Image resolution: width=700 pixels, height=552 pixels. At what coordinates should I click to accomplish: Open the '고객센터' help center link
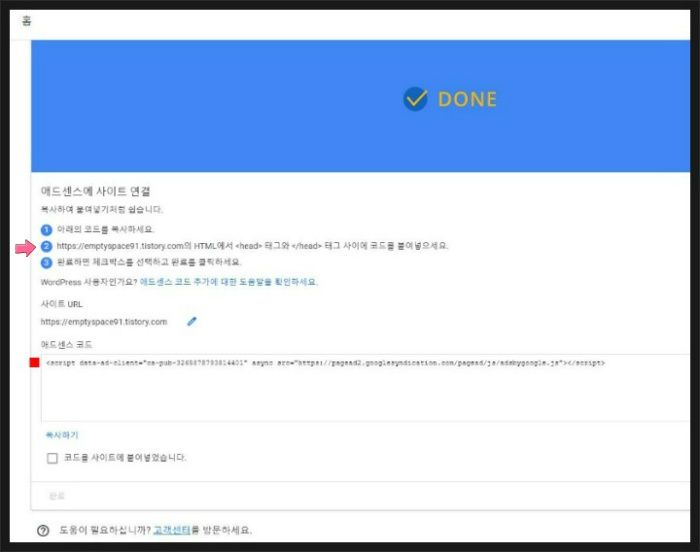click(x=172, y=530)
